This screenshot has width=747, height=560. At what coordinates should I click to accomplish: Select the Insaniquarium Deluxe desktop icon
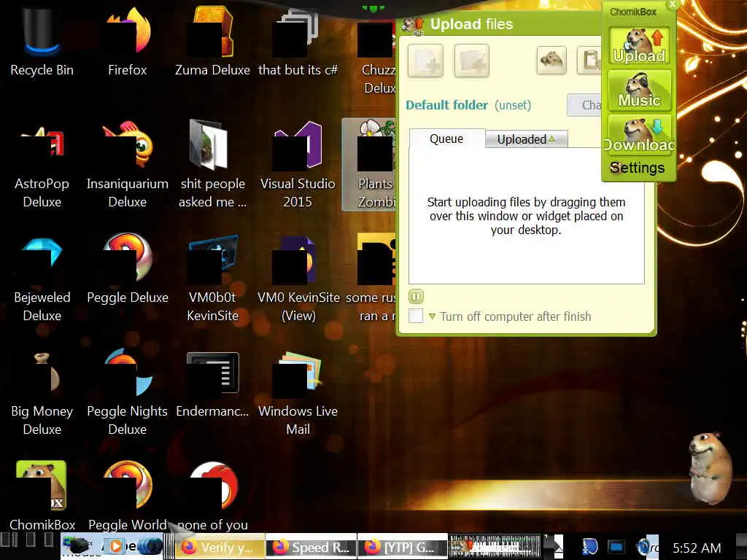click(x=127, y=165)
